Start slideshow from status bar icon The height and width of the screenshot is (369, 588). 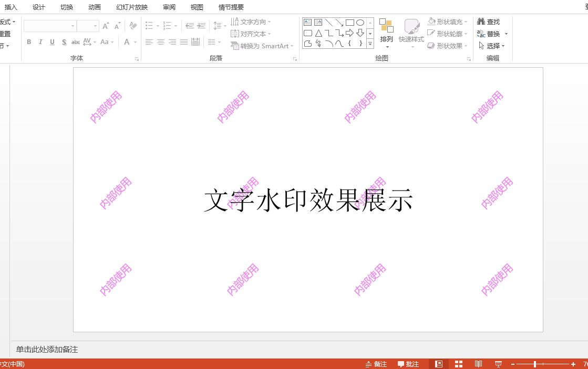(498, 364)
